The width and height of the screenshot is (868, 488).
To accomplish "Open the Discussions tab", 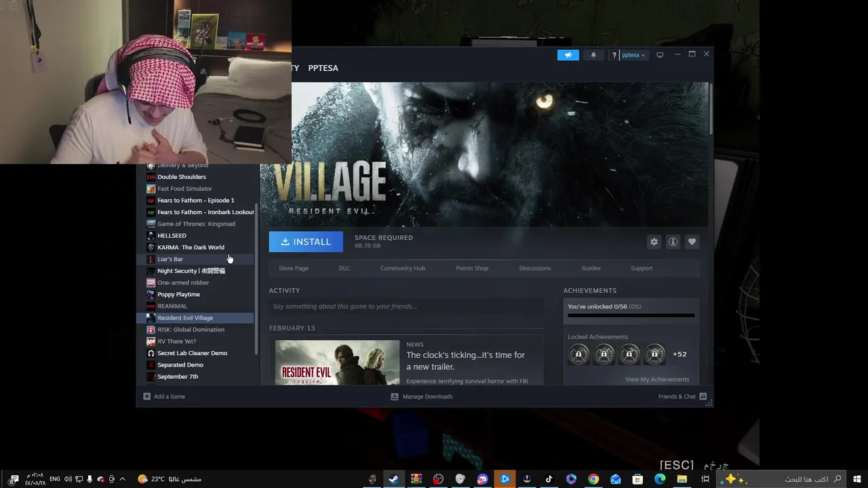I will pos(535,268).
